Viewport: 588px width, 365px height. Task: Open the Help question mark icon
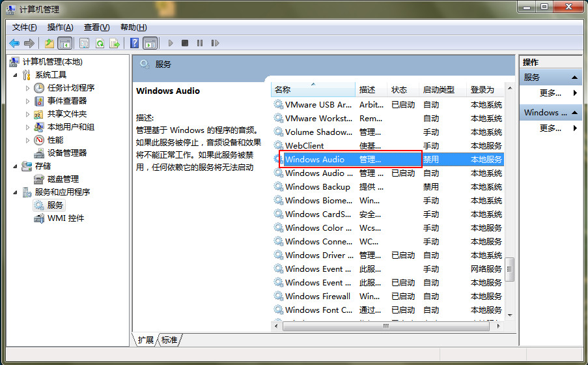tap(134, 43)
